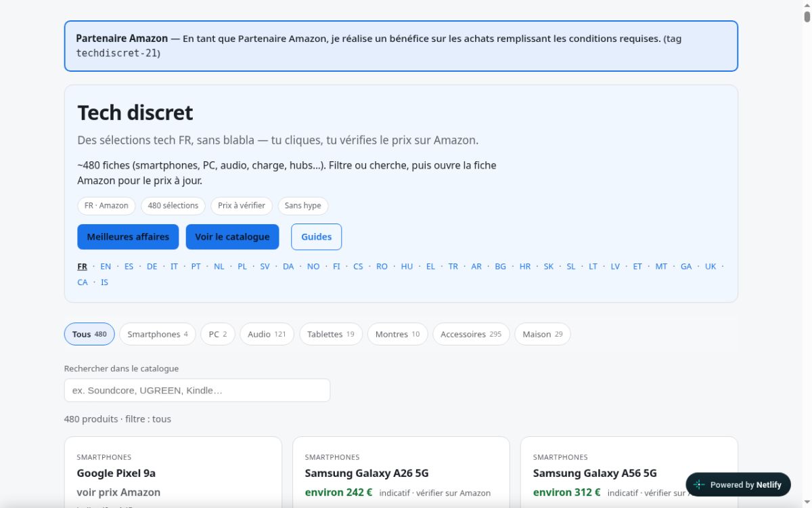Switch language to IS
The image size is (812, 508).
pyautogui.click(x=104, y=282)
